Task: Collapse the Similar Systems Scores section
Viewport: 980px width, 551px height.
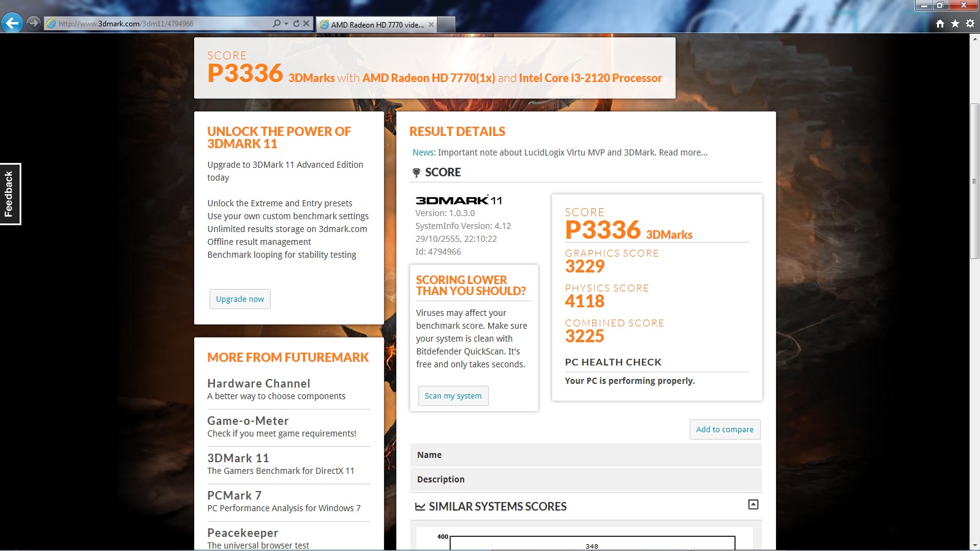Action: click(753, 504)
